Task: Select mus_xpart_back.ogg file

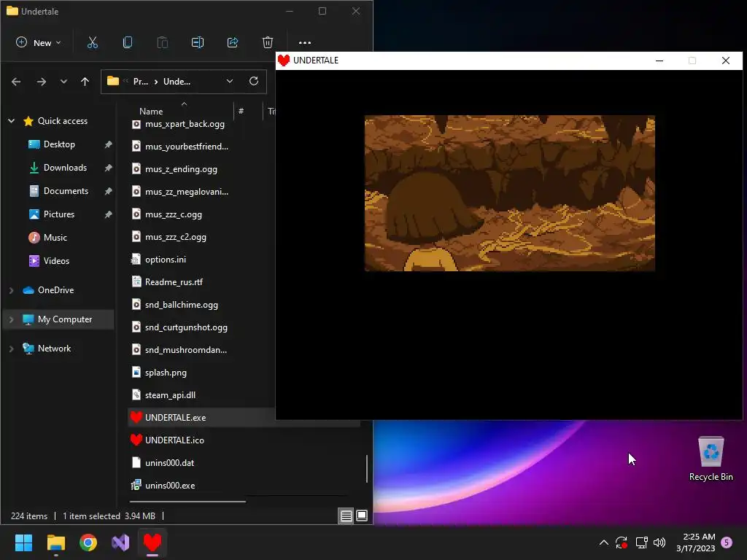Action: [185, 124]
